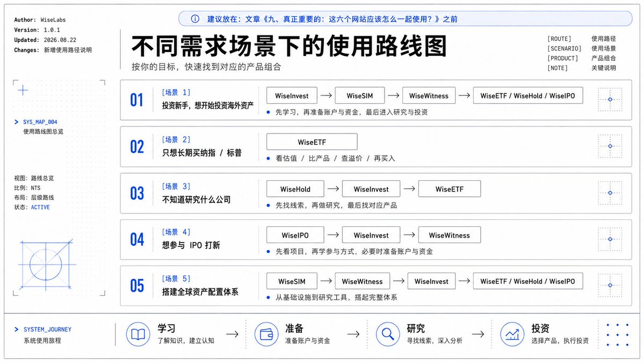Click the crosshair target icon in row 02
Screen dimensions: 644x363
tap(610, 146)
